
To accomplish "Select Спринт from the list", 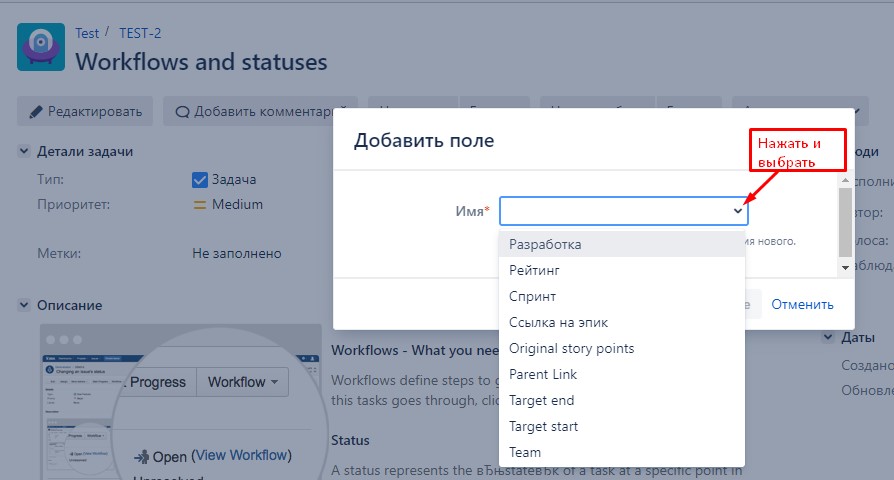I will (x=621, y=296).
